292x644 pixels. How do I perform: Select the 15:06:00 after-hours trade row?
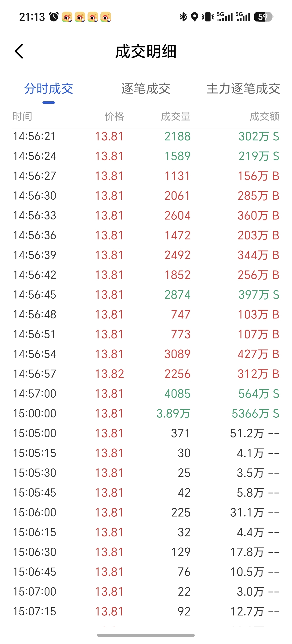(146, 512)
